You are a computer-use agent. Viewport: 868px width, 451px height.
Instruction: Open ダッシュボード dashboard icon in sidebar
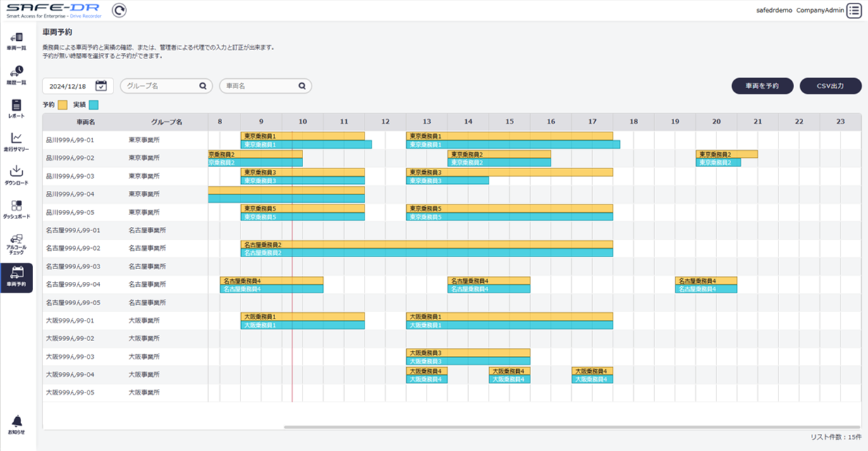pos(17,208)
